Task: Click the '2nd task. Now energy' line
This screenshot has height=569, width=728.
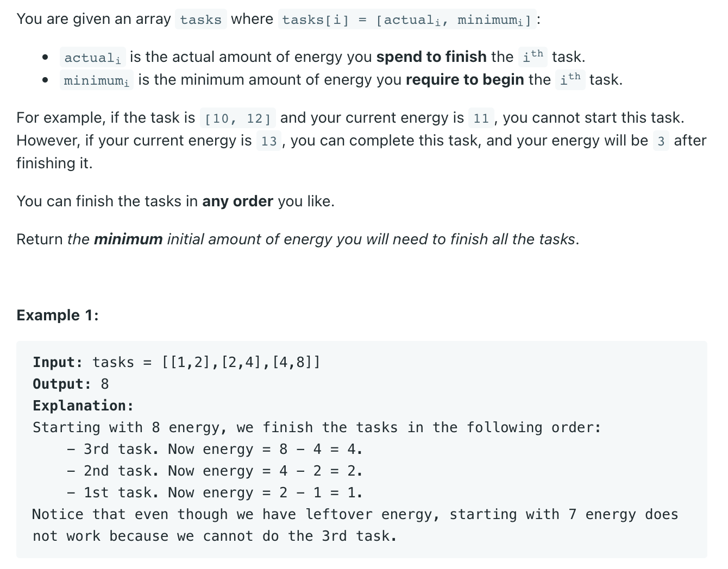Action: 215,471
